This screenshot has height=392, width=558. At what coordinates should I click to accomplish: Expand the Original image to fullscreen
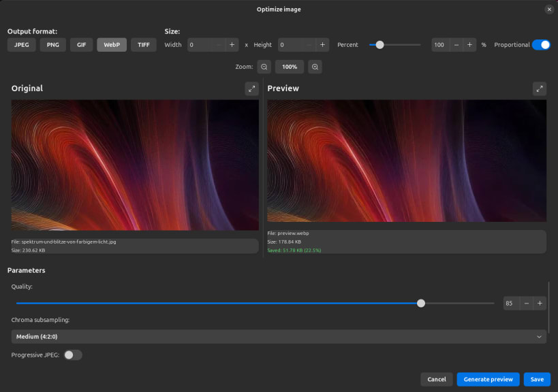pyautogui.click(x=251, y=88)
